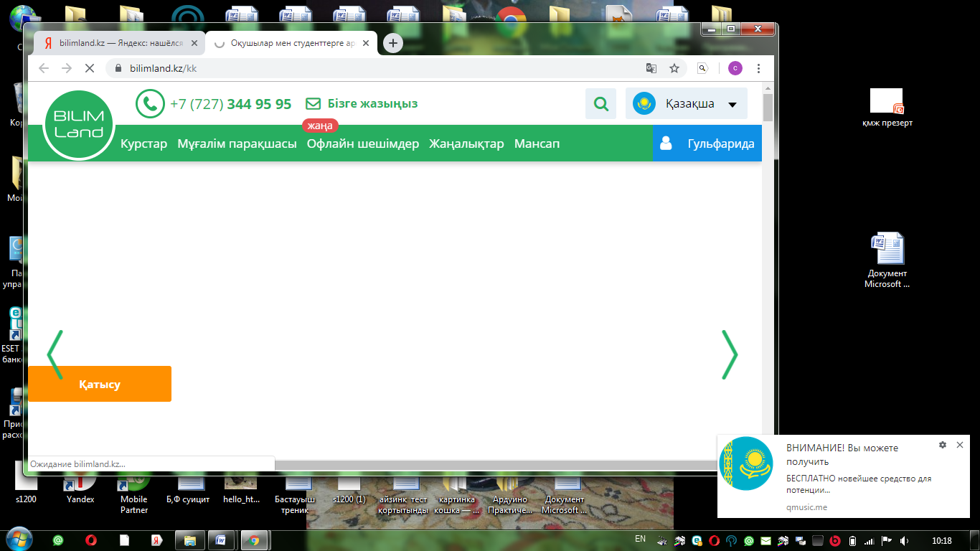Go to previous slide with left arrow

point(55,354)
